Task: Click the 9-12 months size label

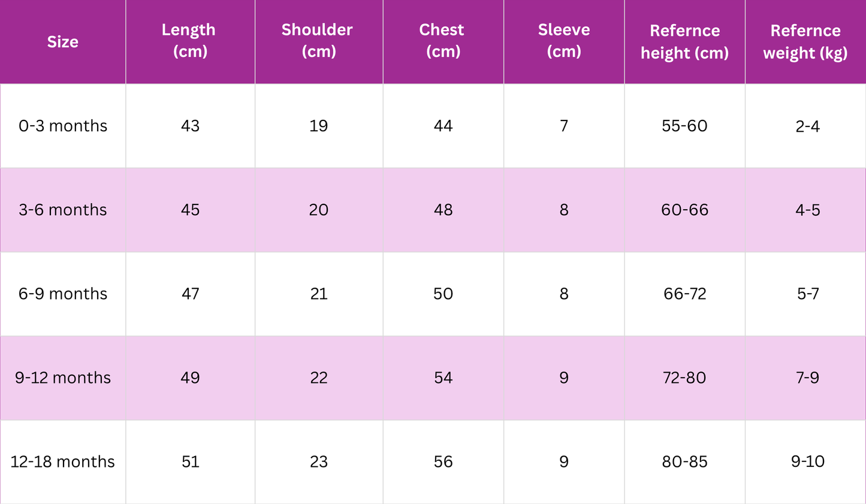Action: pos(63,378)
